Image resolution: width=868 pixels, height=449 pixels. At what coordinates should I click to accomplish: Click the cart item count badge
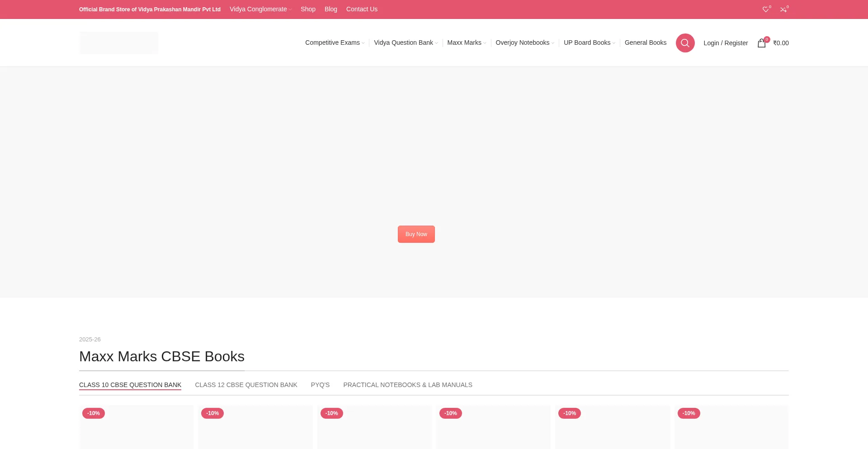coord(766,39)
